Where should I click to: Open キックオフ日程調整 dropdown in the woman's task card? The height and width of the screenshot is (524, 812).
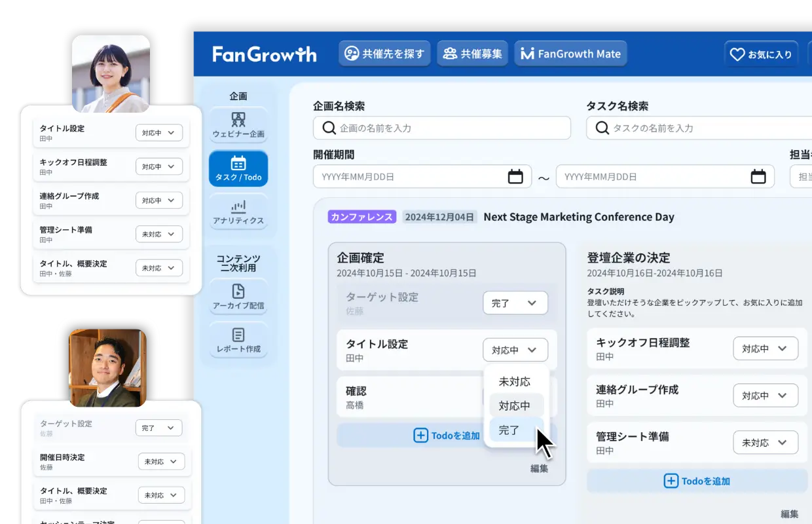(x=159, y=166)
